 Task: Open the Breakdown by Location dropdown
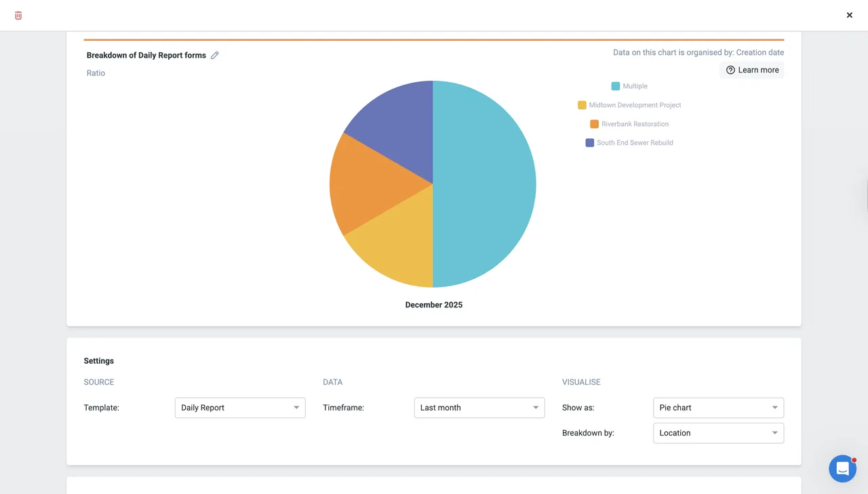[x=719, y=433]
